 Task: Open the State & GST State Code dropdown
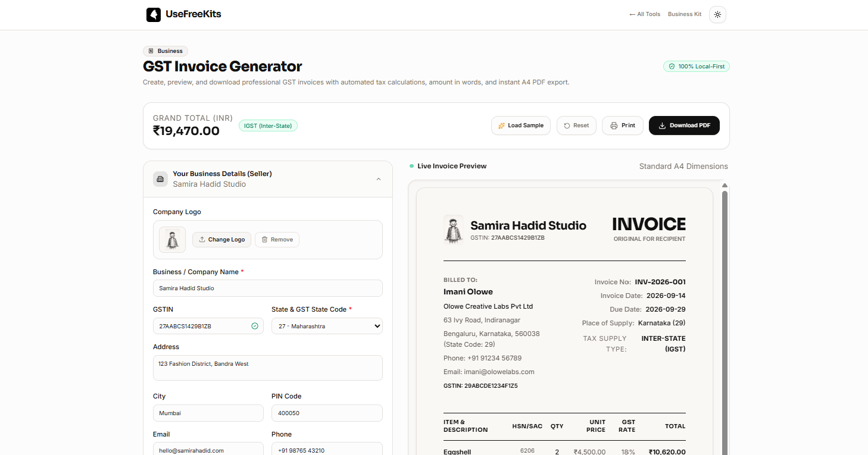[327, 326]
